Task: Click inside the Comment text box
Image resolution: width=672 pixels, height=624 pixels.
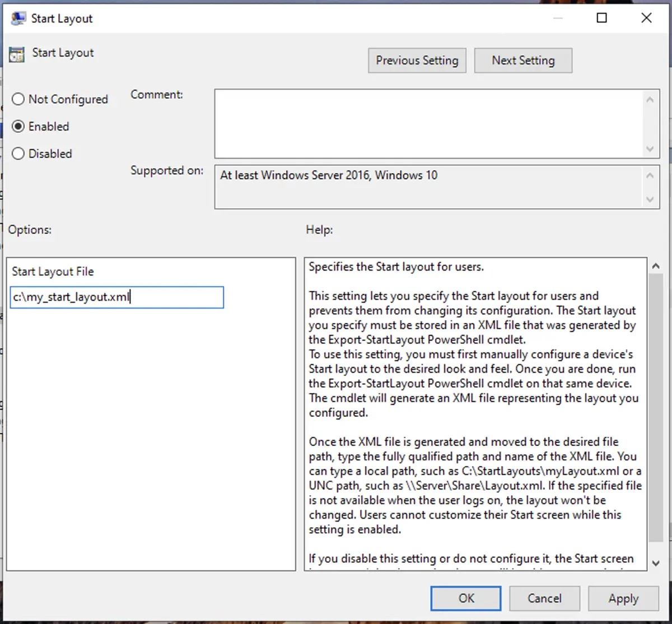Action: coord(428,124)
